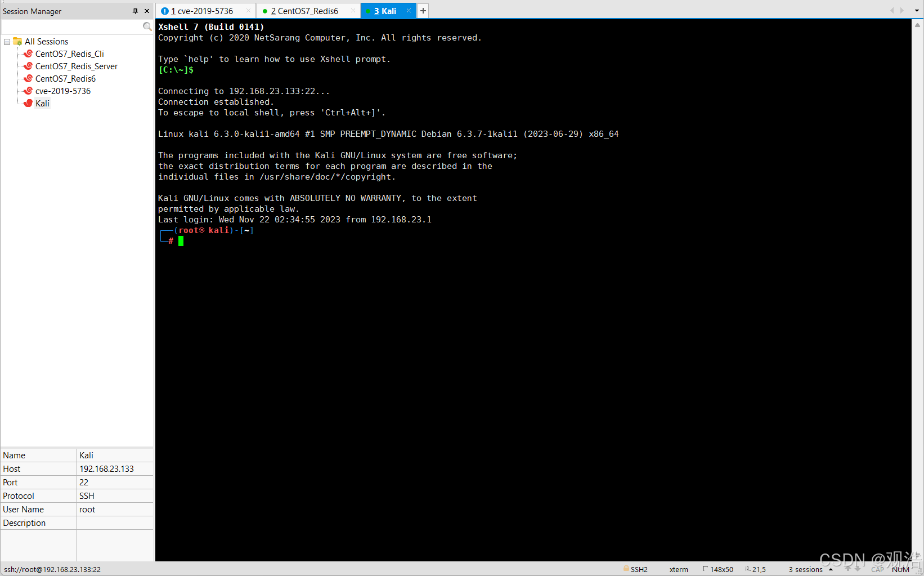Click the Description property label

pos(24,523)
